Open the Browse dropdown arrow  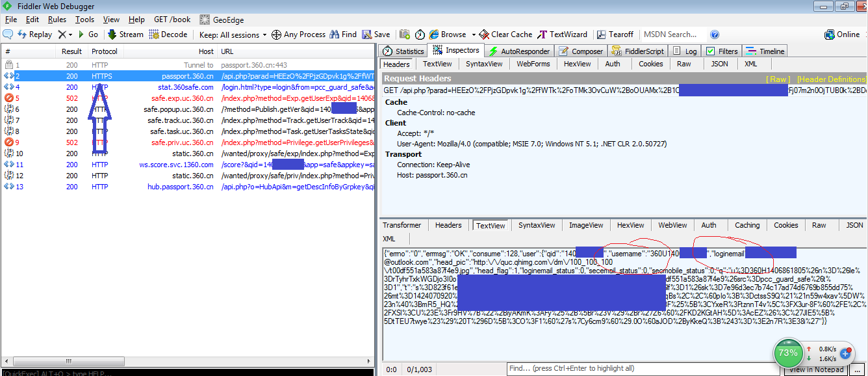(x=474, y=34)
